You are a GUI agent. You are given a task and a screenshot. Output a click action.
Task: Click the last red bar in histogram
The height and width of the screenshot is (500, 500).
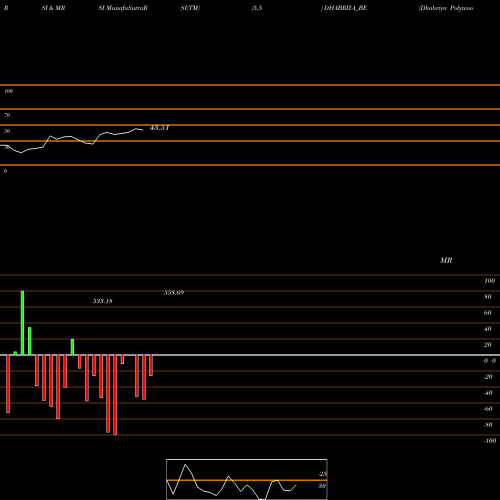(151, 365)
